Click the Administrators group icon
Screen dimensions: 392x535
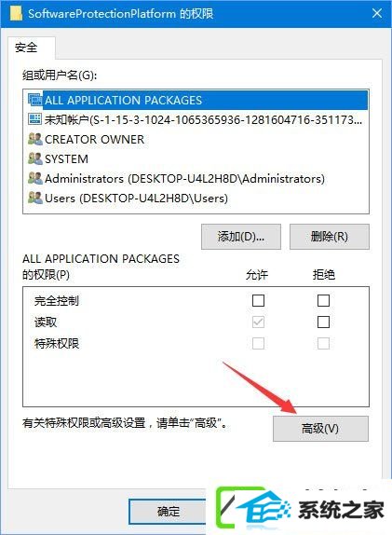pos(34,178)
